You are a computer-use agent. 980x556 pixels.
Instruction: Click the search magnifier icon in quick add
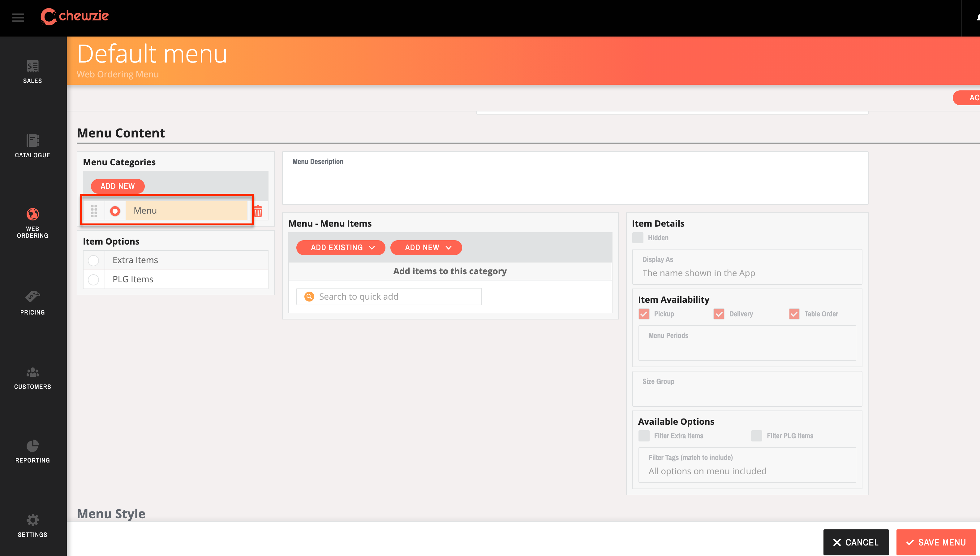tap(309, 297)
